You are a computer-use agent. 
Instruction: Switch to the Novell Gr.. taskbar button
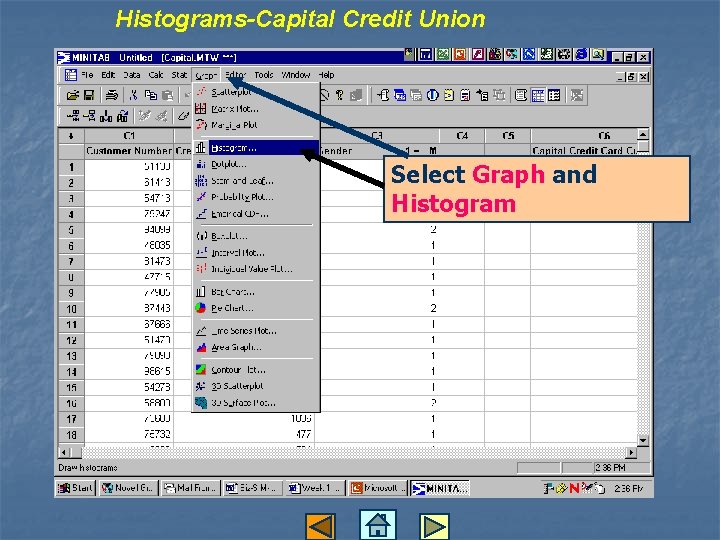pos(129,488)
